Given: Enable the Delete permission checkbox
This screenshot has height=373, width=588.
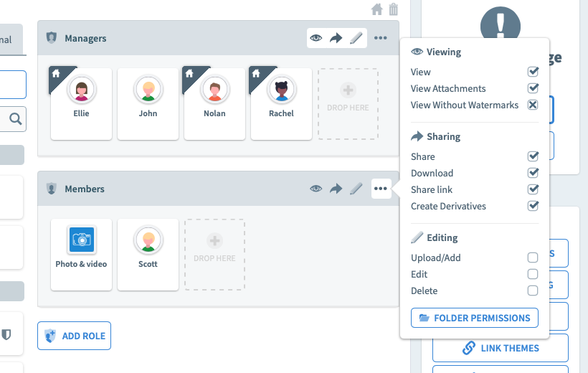Looking at the screenshot, I should pos(533,291).
